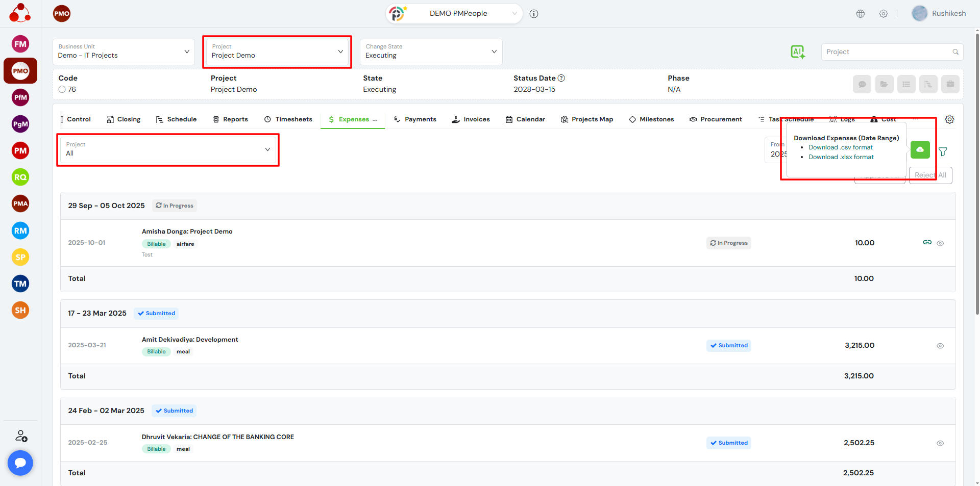
Task: Select the radio button beside code 76
Action: pyautogui.click(x=62, y=89)
